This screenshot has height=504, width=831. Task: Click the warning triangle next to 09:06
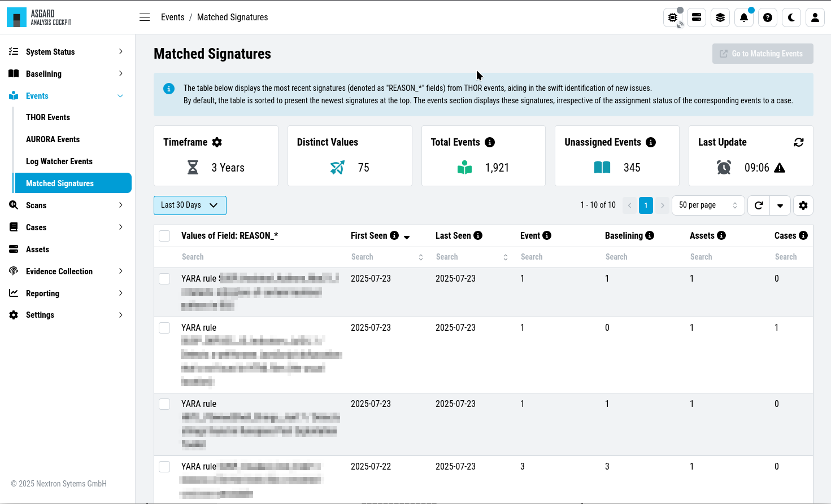click(780, 168)
